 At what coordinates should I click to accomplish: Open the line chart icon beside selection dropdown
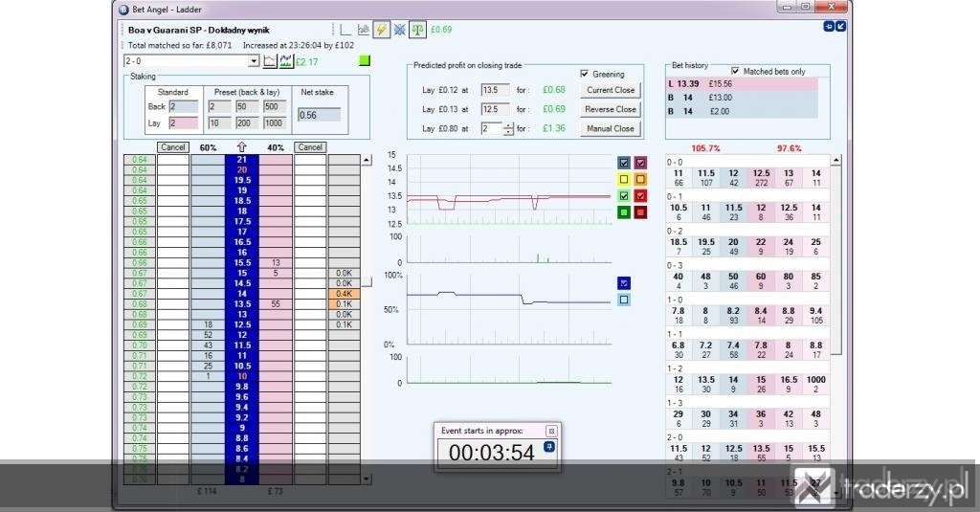[x=270, y=60]
